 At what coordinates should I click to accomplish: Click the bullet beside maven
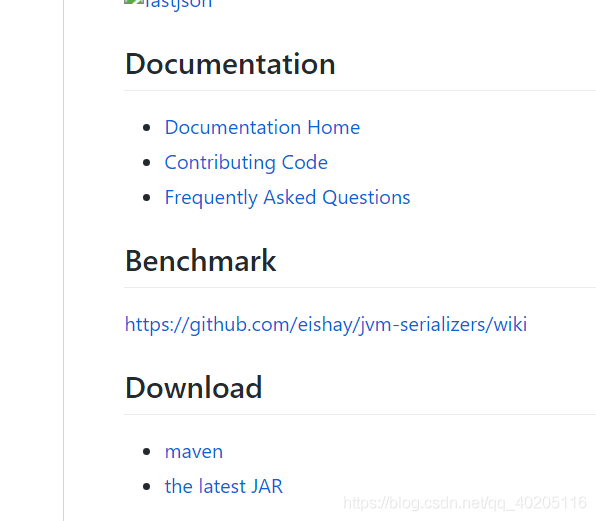pyautogui.click(x=147, y=452)
